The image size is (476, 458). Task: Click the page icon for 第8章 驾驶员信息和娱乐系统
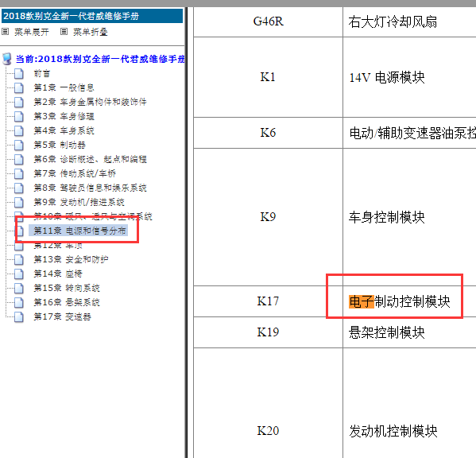coord(19,188)
